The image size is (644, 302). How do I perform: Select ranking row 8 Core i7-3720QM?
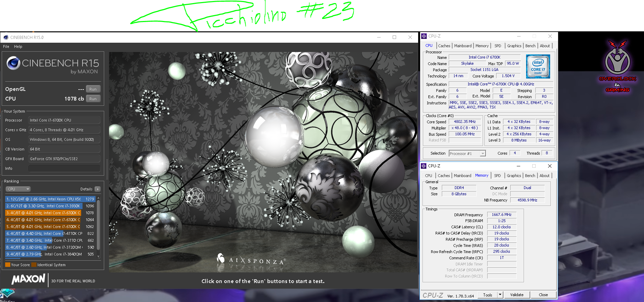pos(50,247)
